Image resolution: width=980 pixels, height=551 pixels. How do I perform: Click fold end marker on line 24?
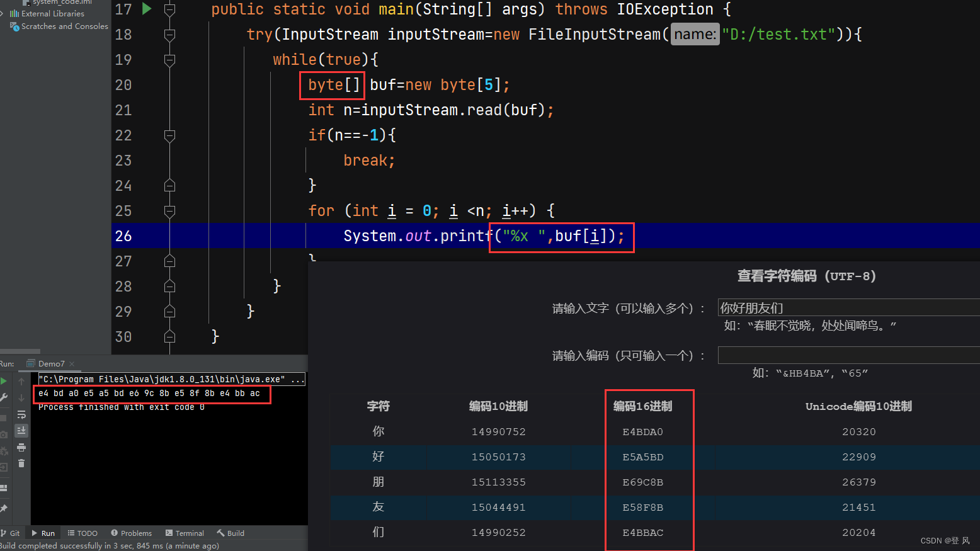pyautogui.click(x=169, y=186)
